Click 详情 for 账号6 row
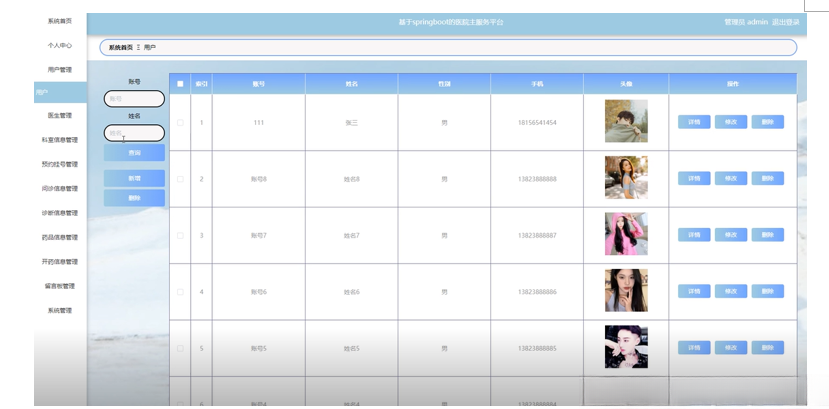The image size is (829, 409). pyautogui.click(x=694, y=291)
